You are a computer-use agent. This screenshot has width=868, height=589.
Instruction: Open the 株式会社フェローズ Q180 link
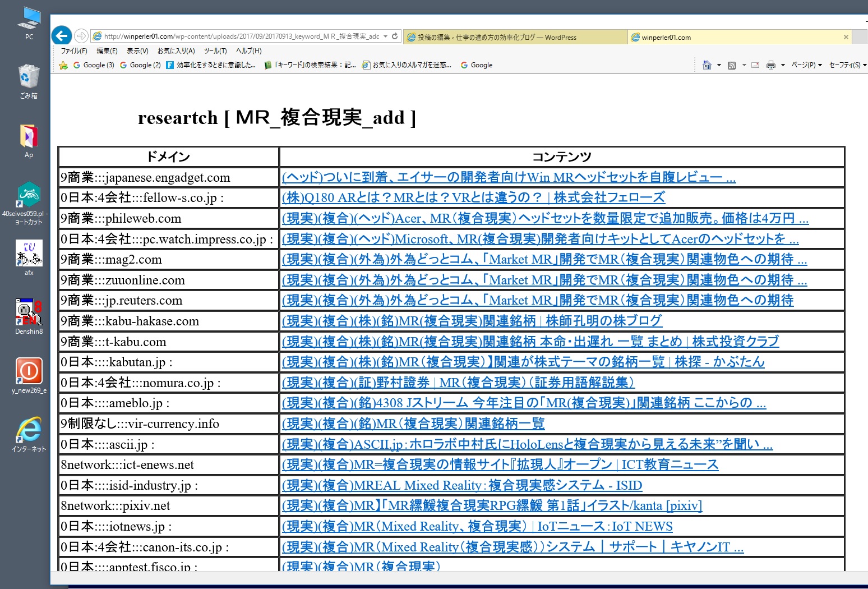[x=473, y=197]
